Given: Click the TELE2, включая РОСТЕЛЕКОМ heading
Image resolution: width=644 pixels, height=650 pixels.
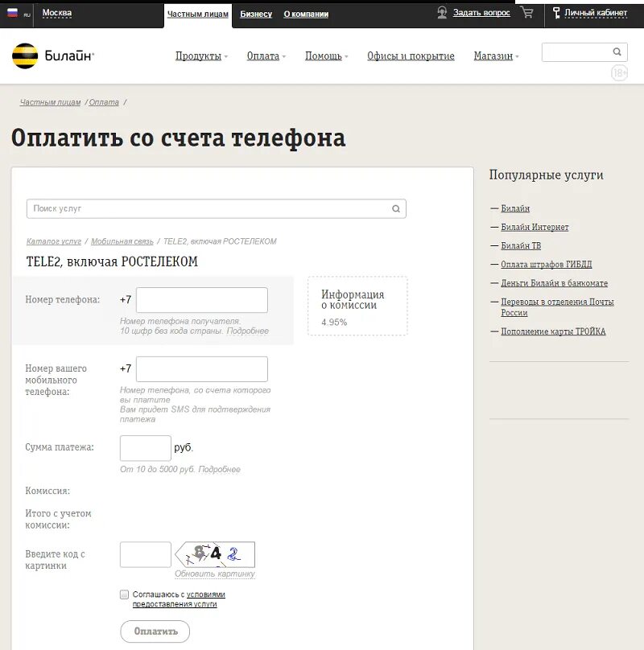Looking at the screenshot, I should tap(112, 261).
